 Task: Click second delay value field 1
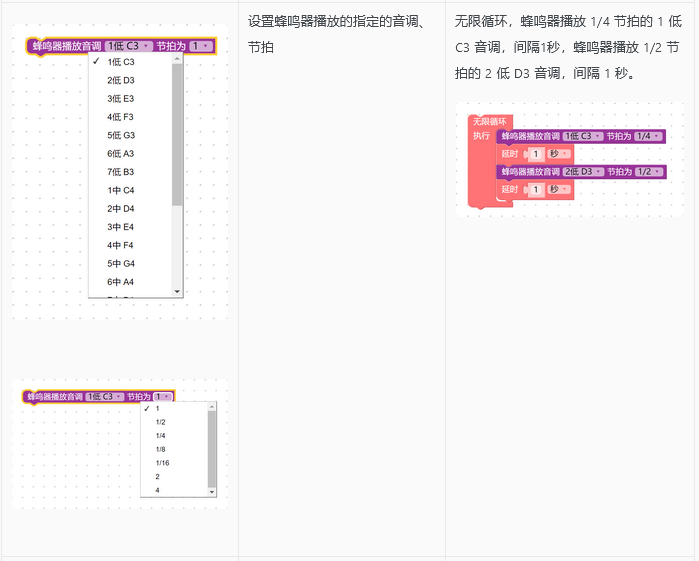click(536, 190)
